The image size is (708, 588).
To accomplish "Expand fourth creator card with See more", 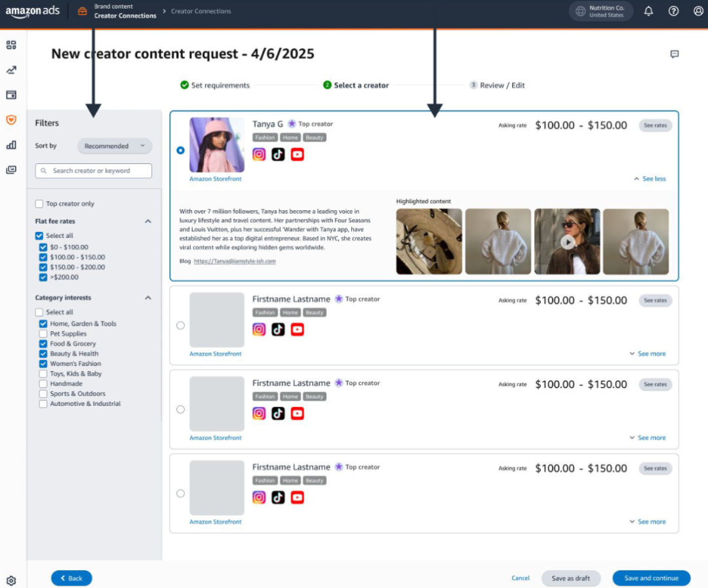I will pos(648,522).
